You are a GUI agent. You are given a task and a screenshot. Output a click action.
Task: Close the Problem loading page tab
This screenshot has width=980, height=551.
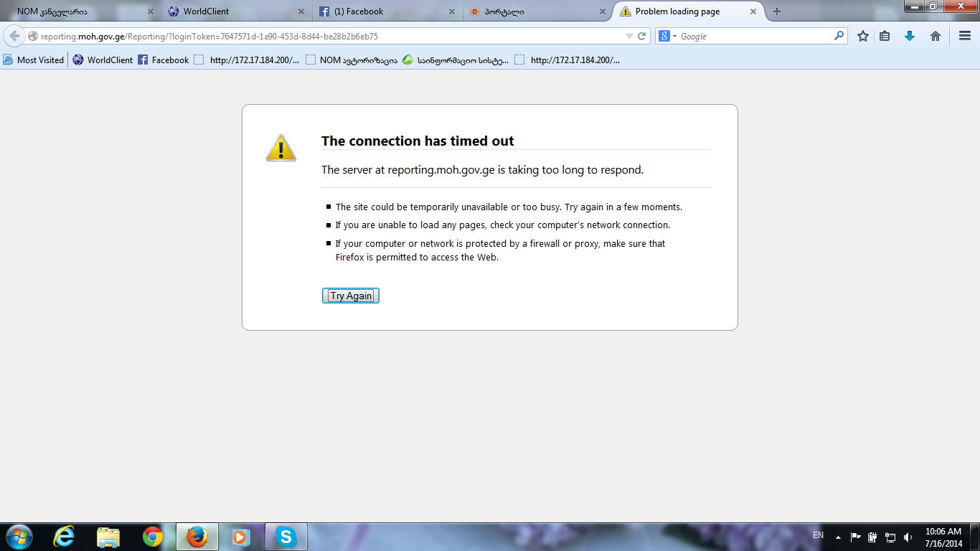(x=753, y=11)
